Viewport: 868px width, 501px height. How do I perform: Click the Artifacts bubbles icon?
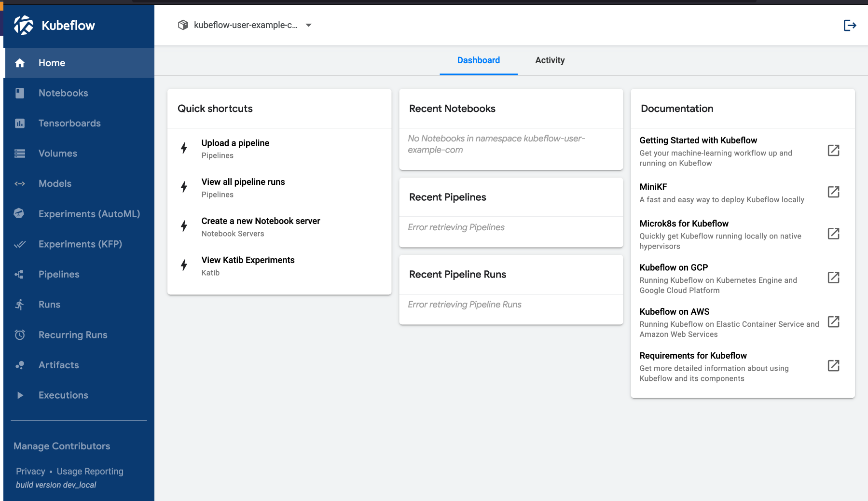pos(20,365)
